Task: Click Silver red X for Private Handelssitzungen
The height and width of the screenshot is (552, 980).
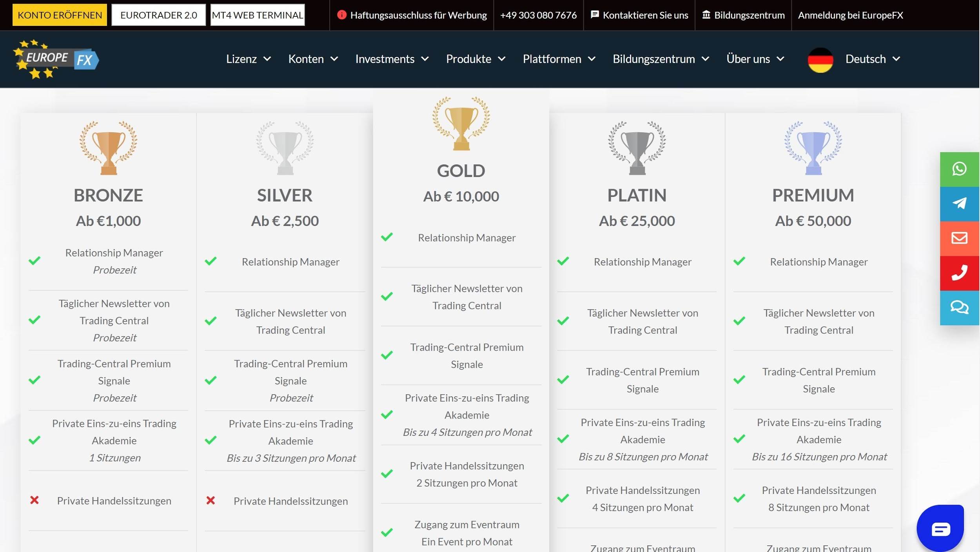Action: coord(211,501)
